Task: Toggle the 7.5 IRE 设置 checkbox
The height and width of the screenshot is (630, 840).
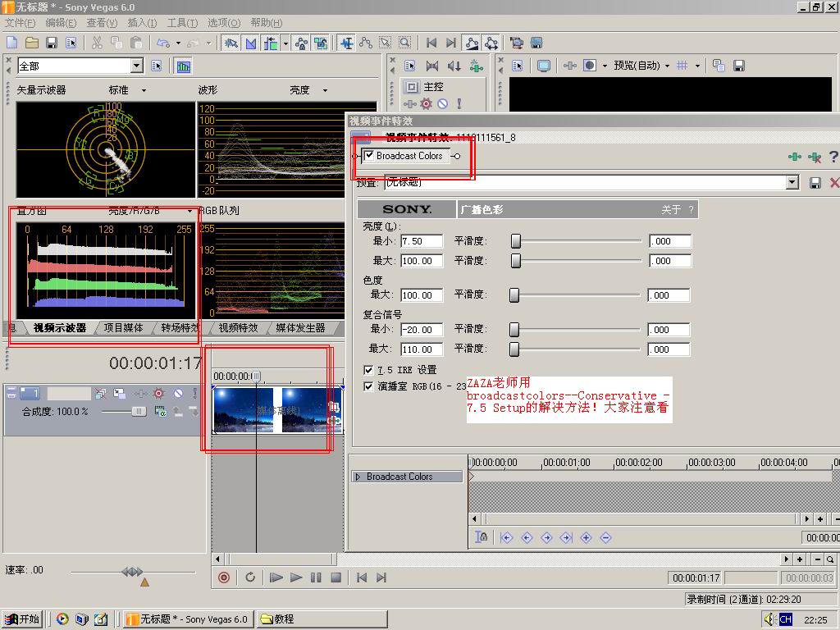Action: pos(368,370)
